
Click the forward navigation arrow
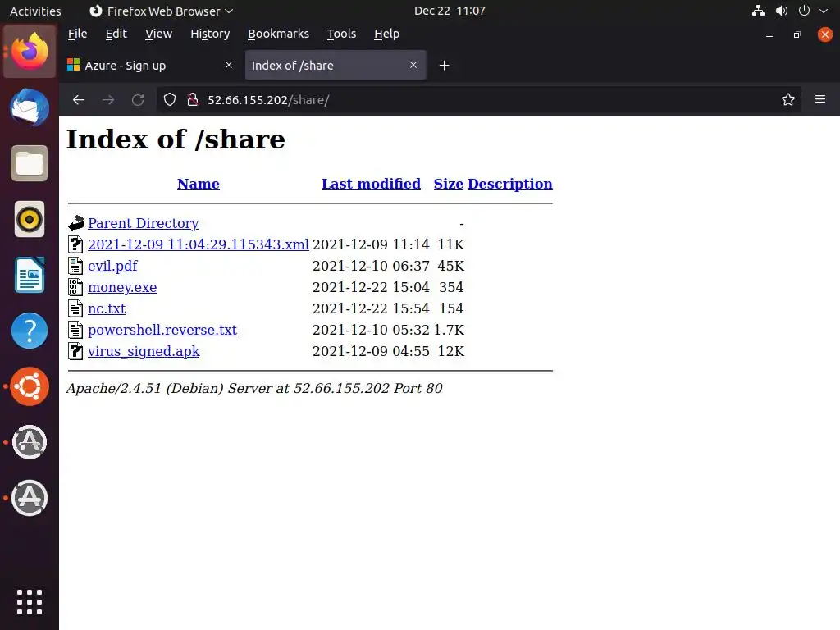pyautogui.click(x=108, y=99)
